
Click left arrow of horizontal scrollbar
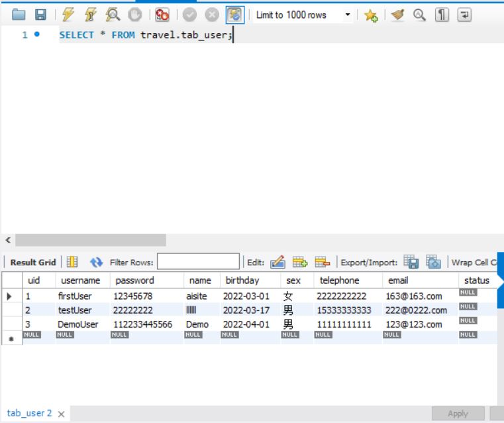pyautogui.click(x=8, y=240)
